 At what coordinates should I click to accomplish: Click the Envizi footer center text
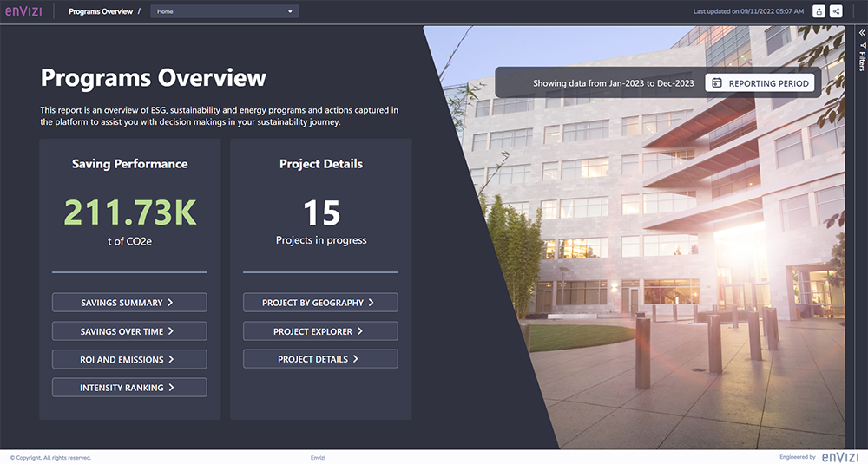point(319,457)
